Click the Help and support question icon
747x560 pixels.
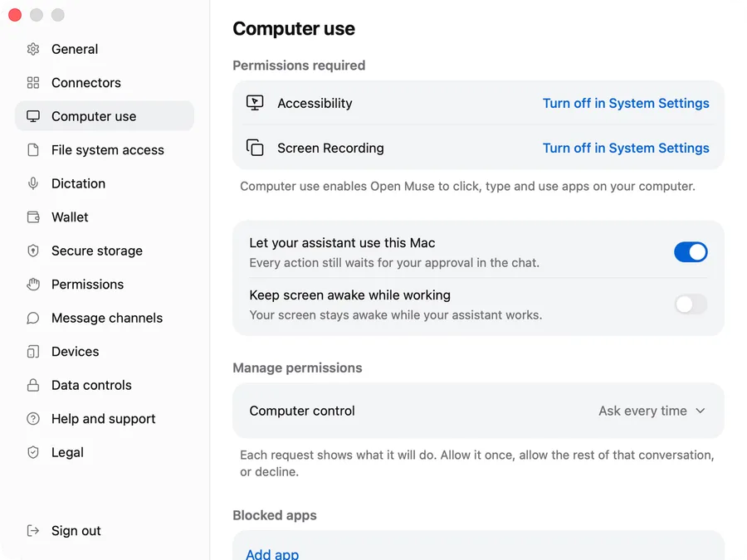click(33, 419)
